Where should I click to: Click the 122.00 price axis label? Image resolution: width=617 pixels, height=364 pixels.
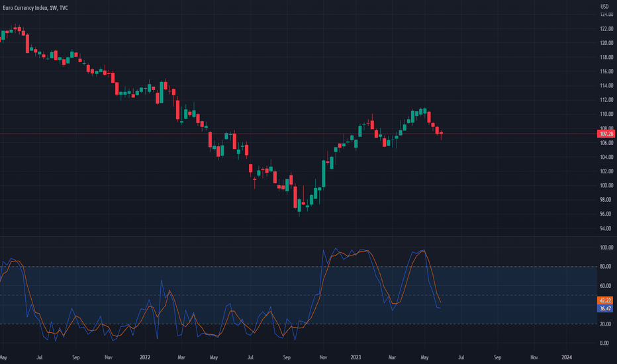point(606,28)
